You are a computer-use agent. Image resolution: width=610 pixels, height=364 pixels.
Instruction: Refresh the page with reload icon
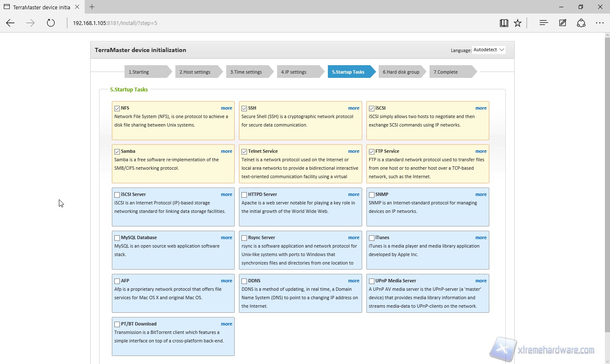(51, 23)
